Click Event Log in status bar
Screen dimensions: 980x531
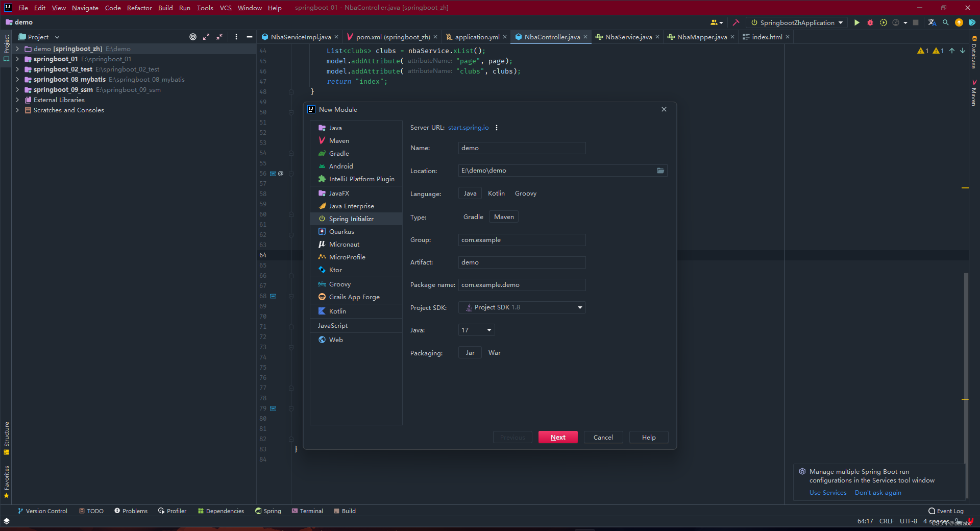click(x=946, y=511)
